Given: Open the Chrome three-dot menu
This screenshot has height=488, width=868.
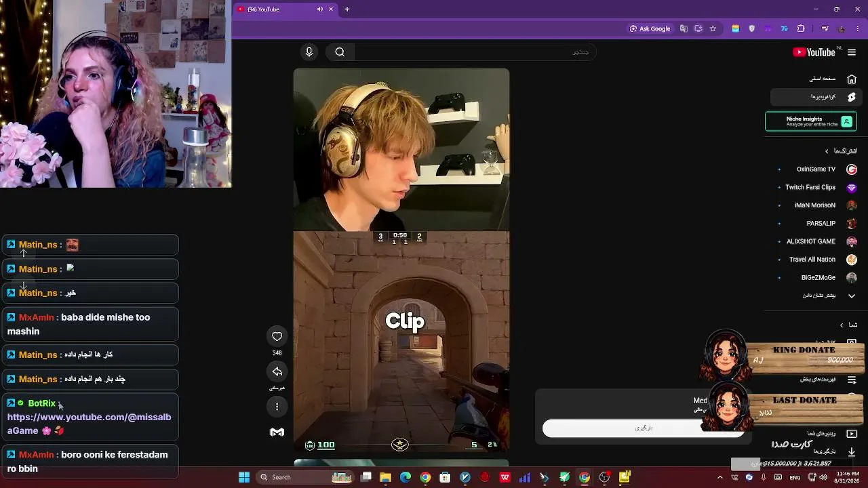Looking at the screenshot, I should 857,28.
